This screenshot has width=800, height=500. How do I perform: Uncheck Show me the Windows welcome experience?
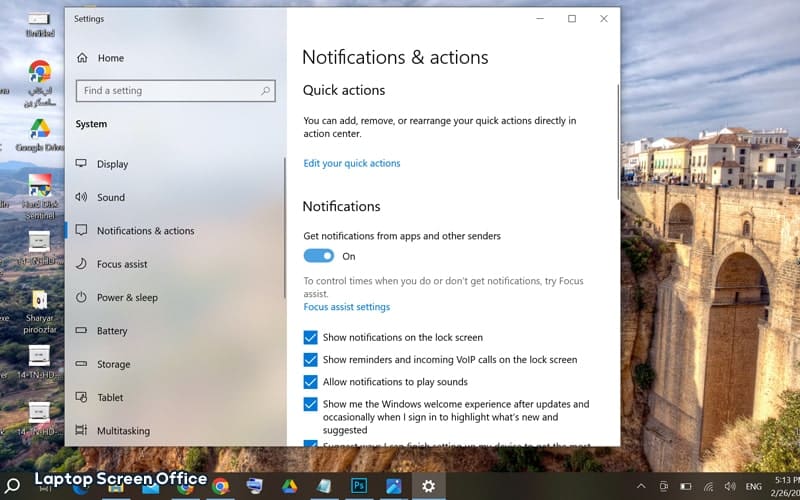(310, 404)
